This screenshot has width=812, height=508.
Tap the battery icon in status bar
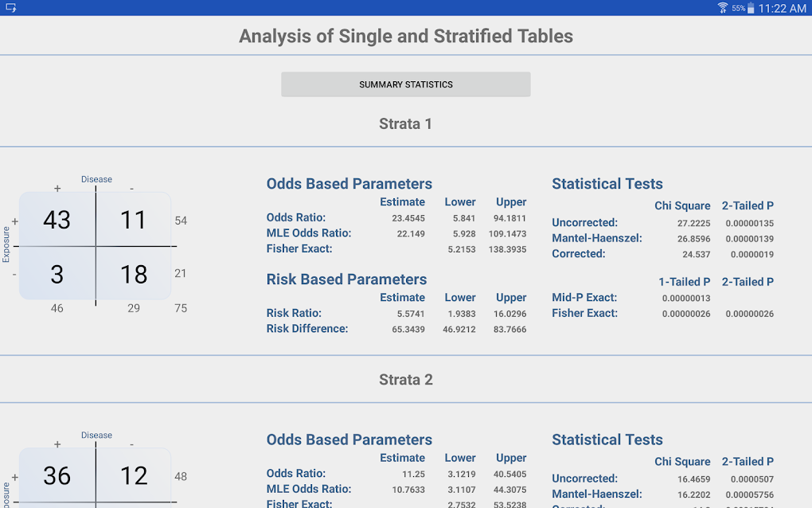tap(751, 8)
